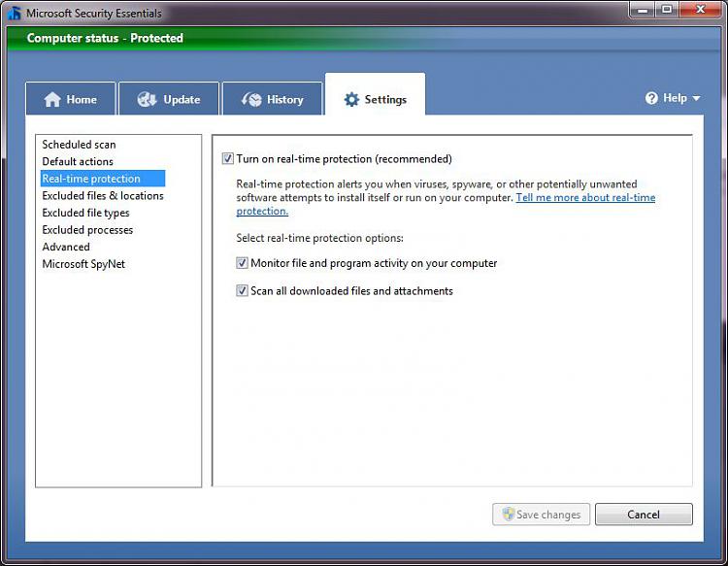The width and height of the screenshot is (728, 566).
Task: Open Excluded processes settings
Action: (87, 230)
